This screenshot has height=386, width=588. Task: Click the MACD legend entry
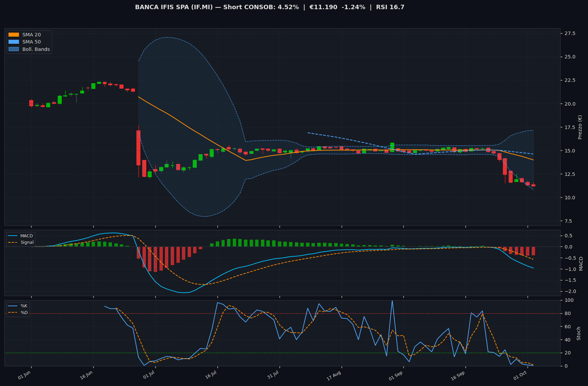(21, 236)
